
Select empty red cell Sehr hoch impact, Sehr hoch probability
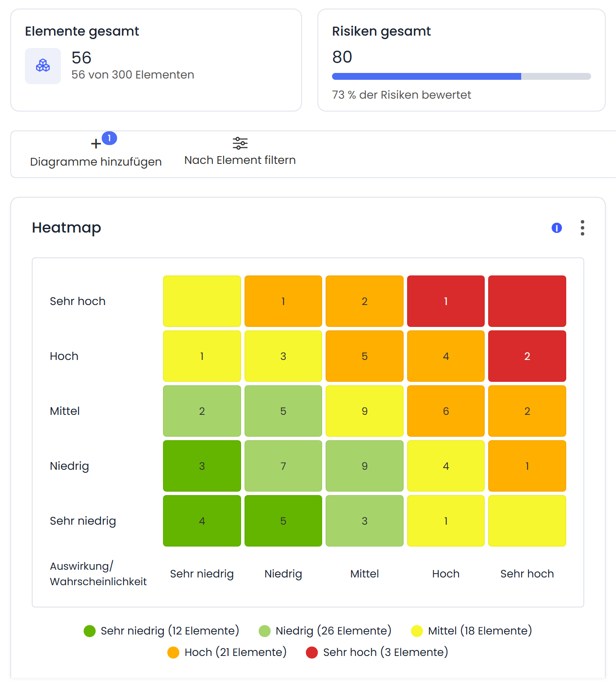click(527, 301)
